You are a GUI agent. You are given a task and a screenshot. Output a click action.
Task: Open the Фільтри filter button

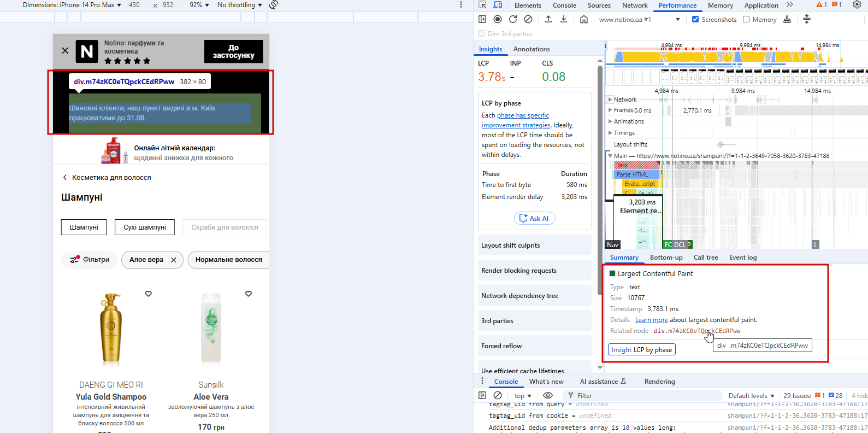[x=90, y=260]
